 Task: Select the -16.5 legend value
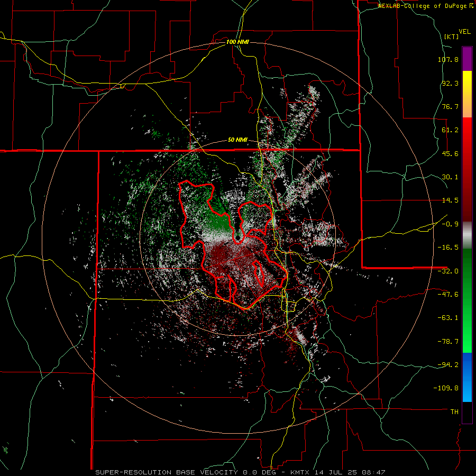[448, 248]
